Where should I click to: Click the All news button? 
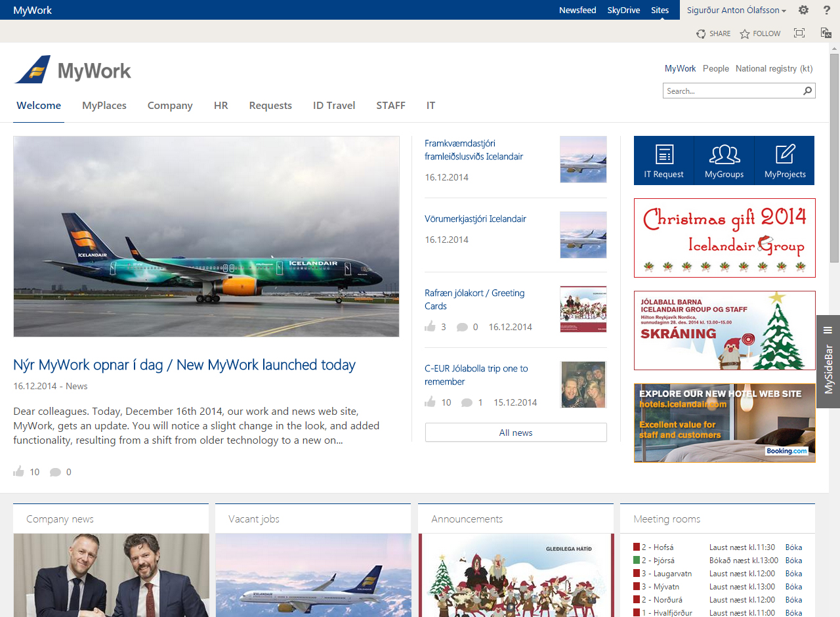pyautogui.click(x=516, y=433)
